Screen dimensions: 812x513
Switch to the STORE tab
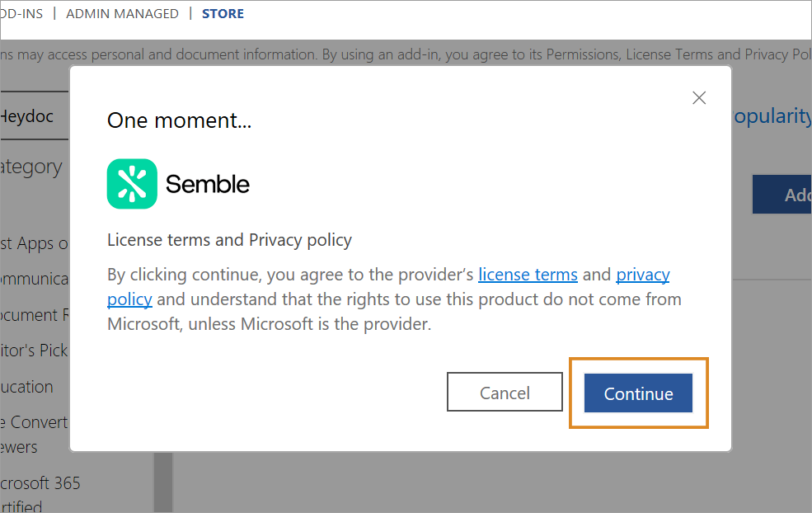point(223,13)
